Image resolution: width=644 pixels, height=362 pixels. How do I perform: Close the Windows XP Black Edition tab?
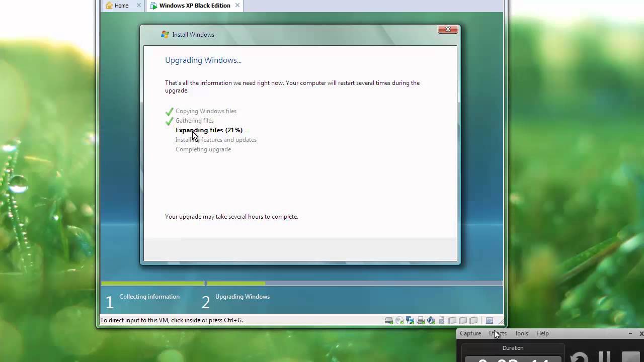point(237,6)
